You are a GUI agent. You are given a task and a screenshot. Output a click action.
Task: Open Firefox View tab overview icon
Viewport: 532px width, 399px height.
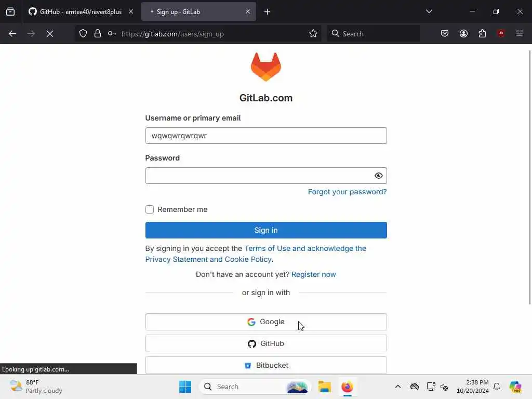point(10,12)
